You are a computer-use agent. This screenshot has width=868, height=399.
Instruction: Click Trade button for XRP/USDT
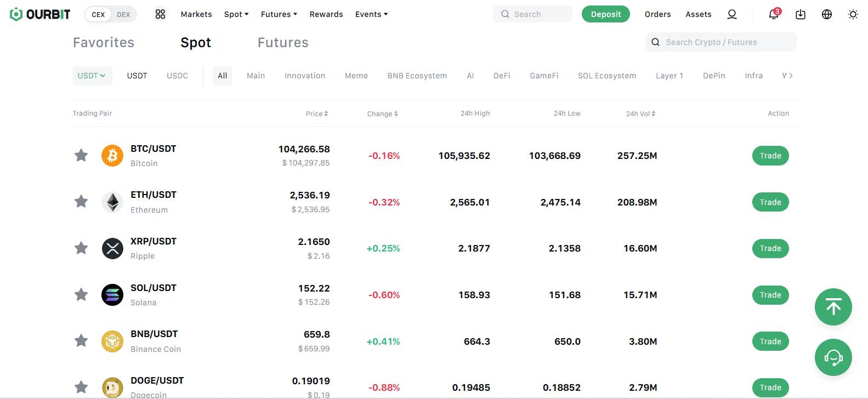(770, 248)
